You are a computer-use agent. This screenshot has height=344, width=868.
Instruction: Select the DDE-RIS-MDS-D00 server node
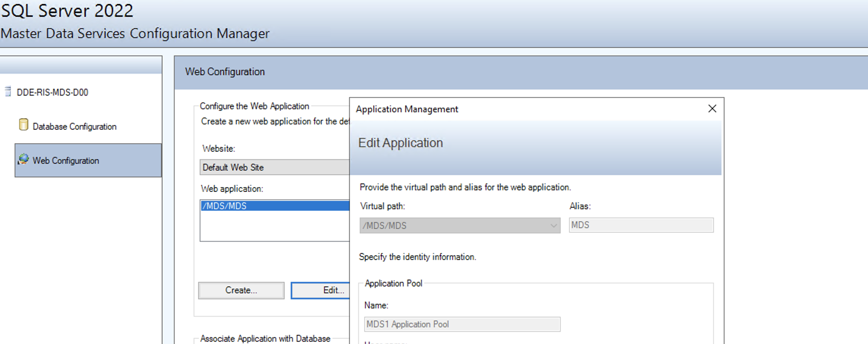click(52, 92)
